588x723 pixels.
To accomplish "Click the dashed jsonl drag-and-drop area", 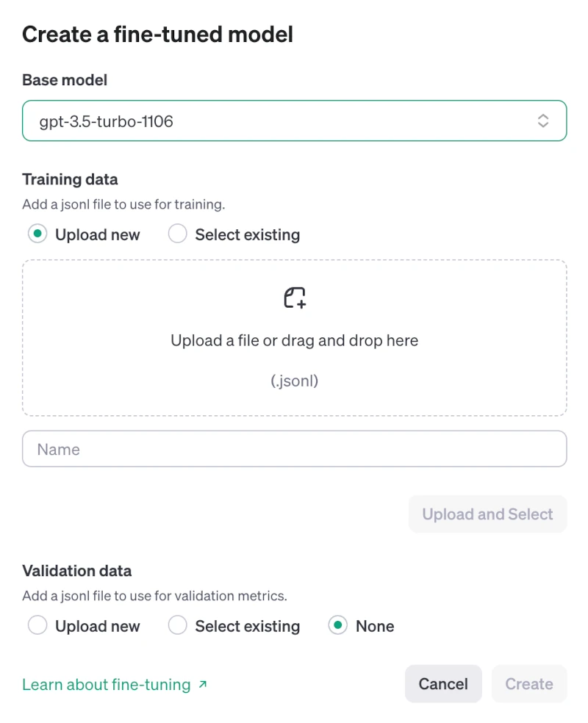I will click(x=294, y=337).
